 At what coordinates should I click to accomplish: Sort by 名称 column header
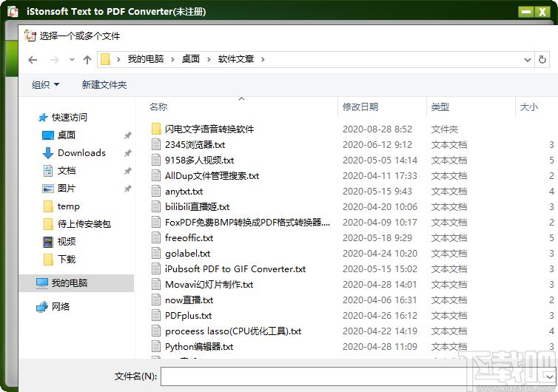point(158,107)
